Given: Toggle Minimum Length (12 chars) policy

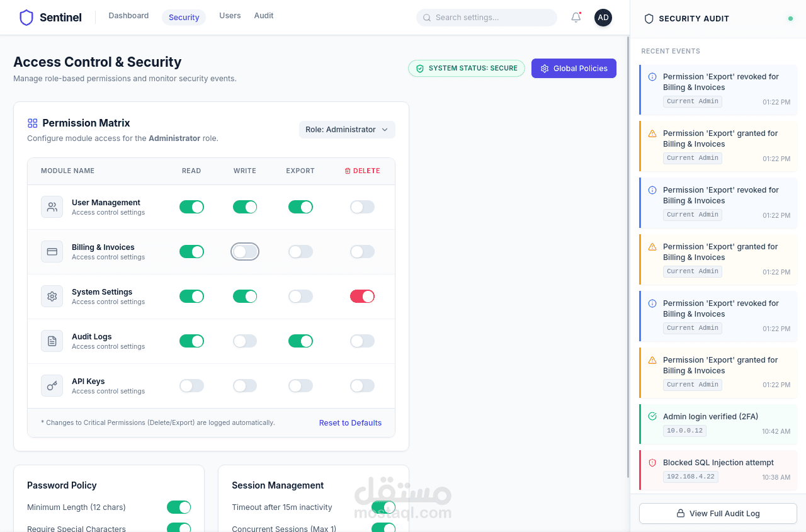Looking at the screenshot, I should click(179, 507).
